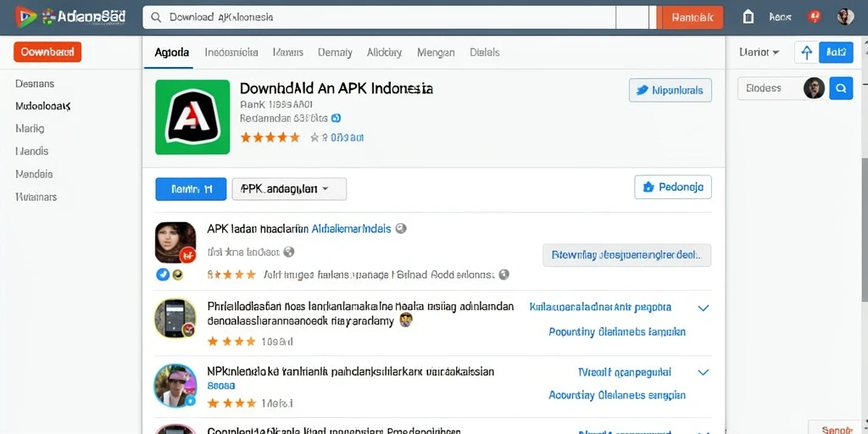Image resolution: width=868 pixels, height=434 pixels.
Task: Select 'Mandais' in the left sidebar
Action: (34, 174)
